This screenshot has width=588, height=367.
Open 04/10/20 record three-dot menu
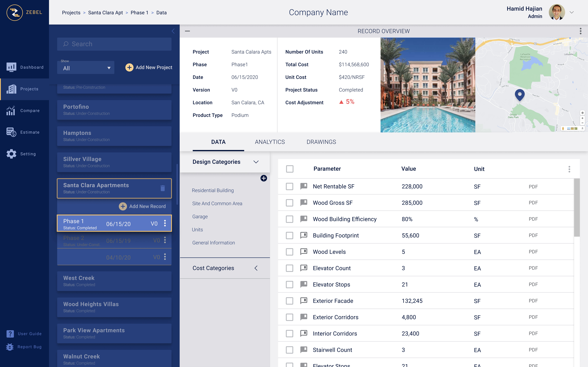click(x=165, y=257)
